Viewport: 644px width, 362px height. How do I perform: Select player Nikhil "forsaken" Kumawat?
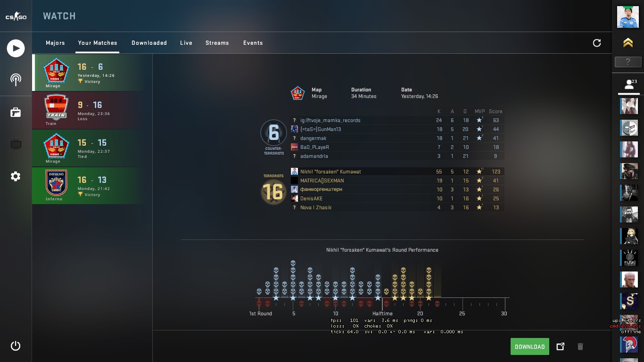397,172
